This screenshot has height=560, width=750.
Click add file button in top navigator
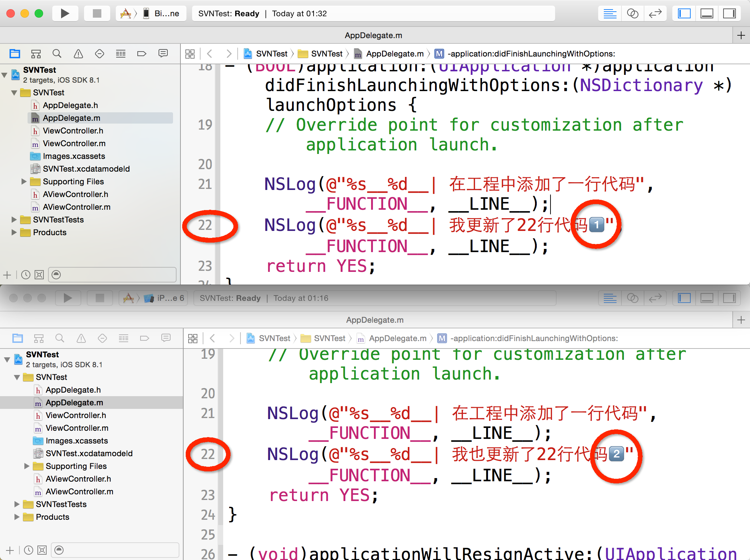point(7,275)
